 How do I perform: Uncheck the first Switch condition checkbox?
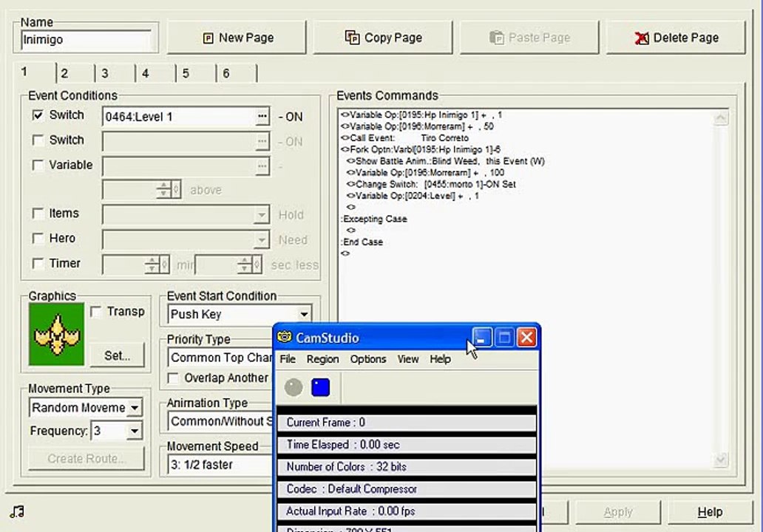click(38, 115)
